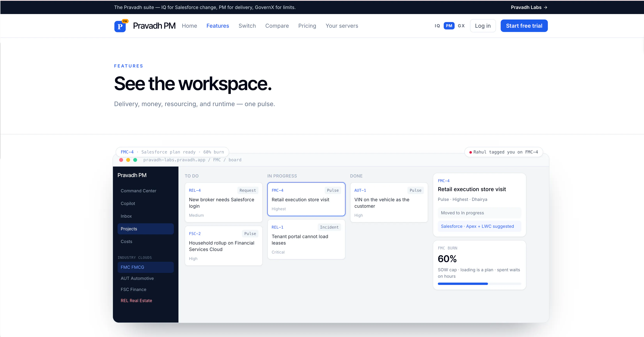Click the Log in button
Viewport: 644px width, 337px height.
(483, 26)
